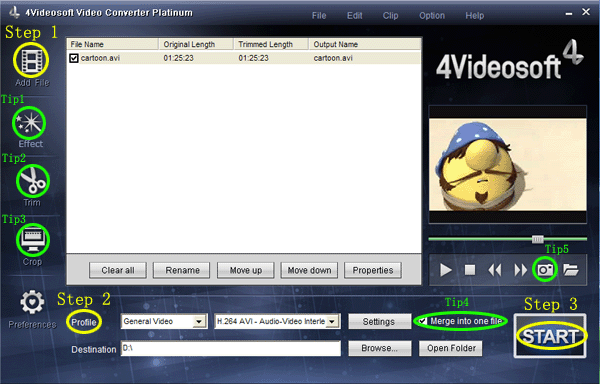The image size is (600, 384).
Task: Open the Option menu
Action: point(432,16)
